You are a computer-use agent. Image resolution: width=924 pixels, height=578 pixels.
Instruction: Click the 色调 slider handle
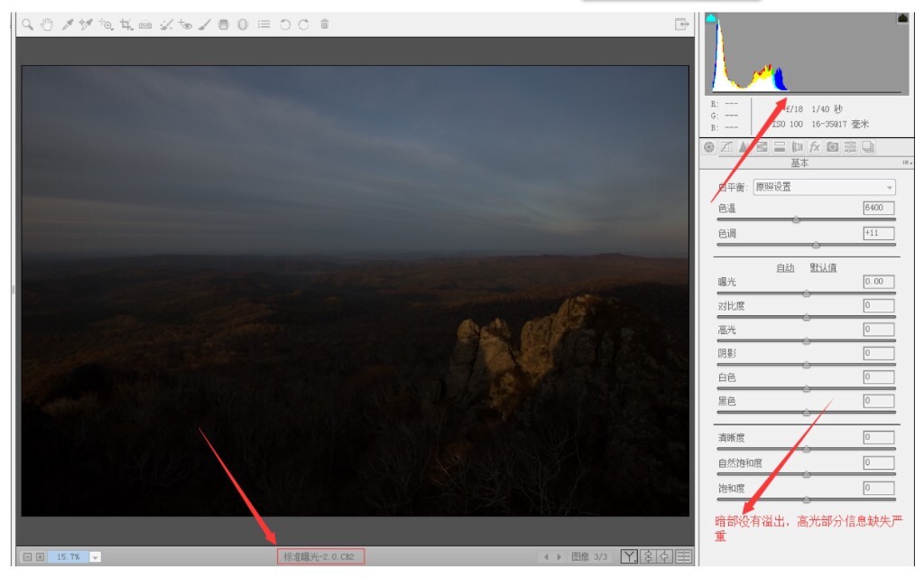coord(816,245)
